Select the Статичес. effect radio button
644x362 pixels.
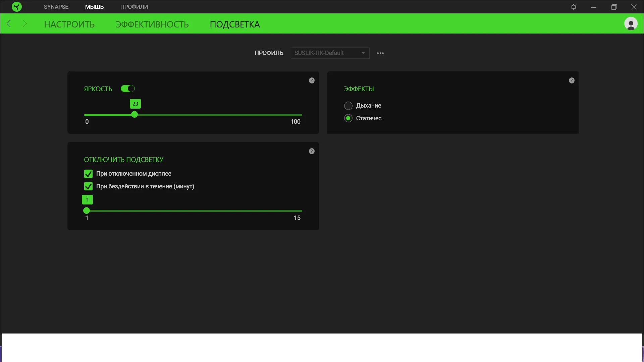[348, 118]
